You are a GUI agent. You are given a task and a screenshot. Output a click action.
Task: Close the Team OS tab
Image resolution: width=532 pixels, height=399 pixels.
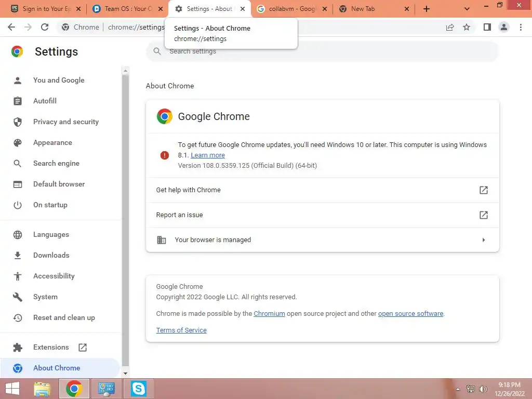pos(161,9)
